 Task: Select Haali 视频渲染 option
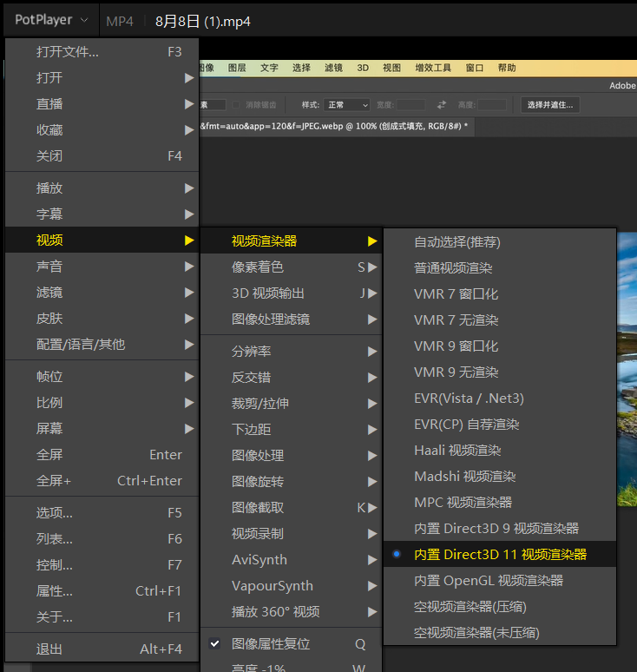(x=500, y=451)
